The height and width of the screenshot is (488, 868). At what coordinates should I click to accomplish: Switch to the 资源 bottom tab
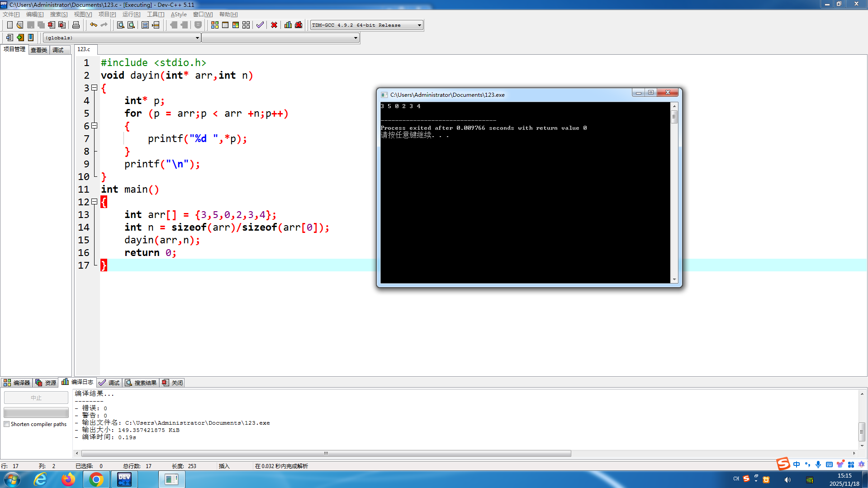(x=46, y=383)
